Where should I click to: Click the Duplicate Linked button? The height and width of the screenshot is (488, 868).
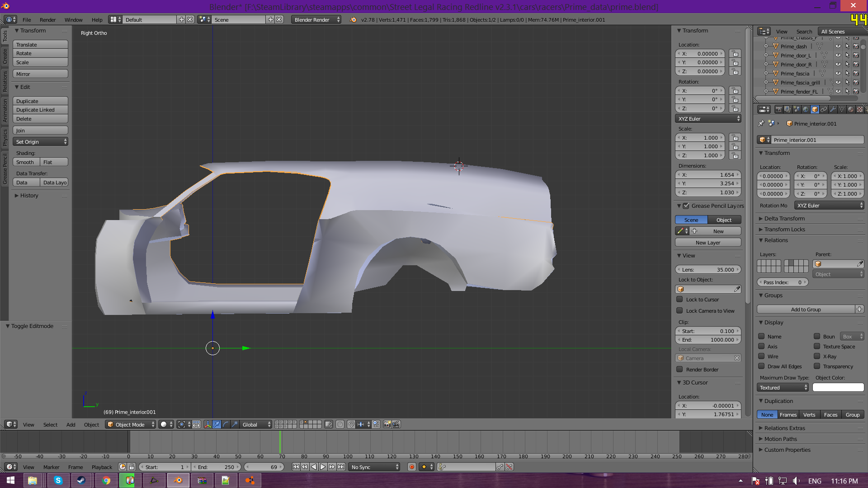(40, 109)
